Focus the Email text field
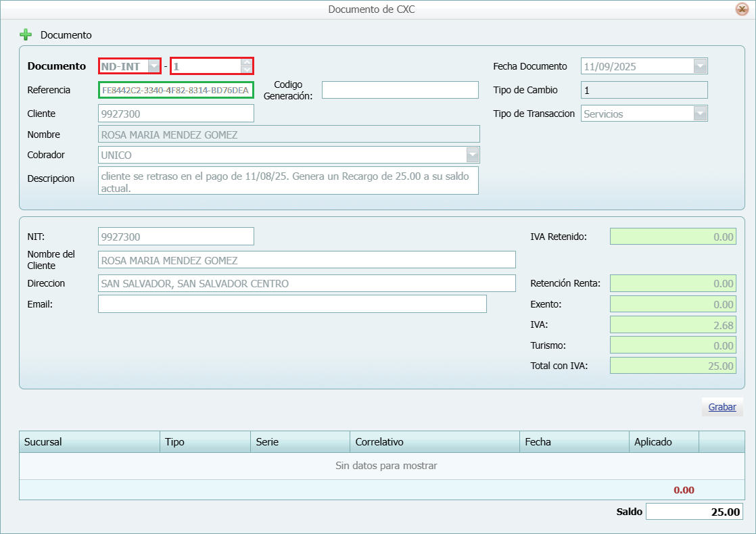The width and height of the screenshot is (756, 534). pos(292,304)
